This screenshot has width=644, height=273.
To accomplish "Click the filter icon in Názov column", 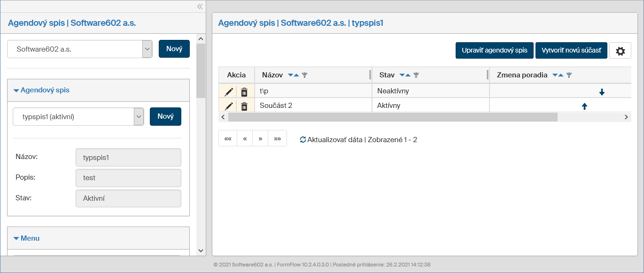I will click(304, 75).
